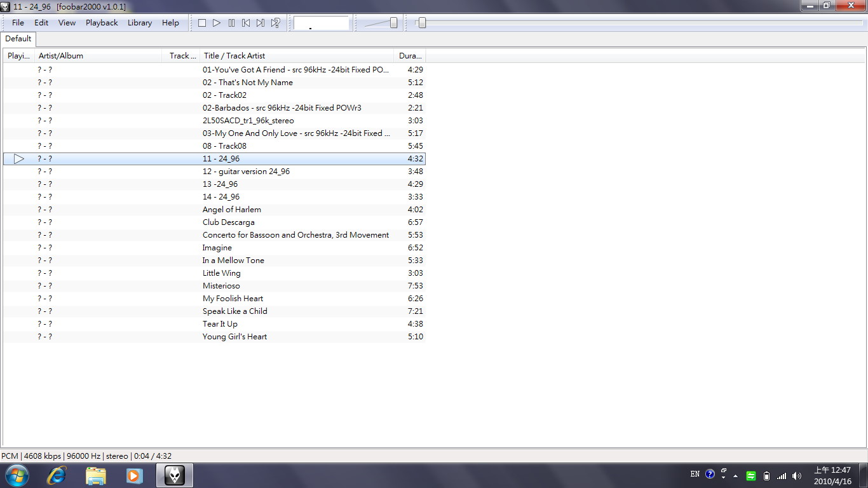Click the Playing column header
Screen dimensions: 868x488
[x=18, y=56]
